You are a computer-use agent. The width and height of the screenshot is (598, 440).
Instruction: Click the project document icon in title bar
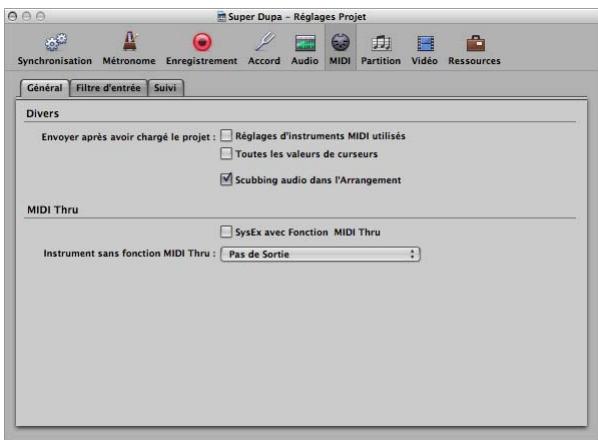tap(221, 17)
